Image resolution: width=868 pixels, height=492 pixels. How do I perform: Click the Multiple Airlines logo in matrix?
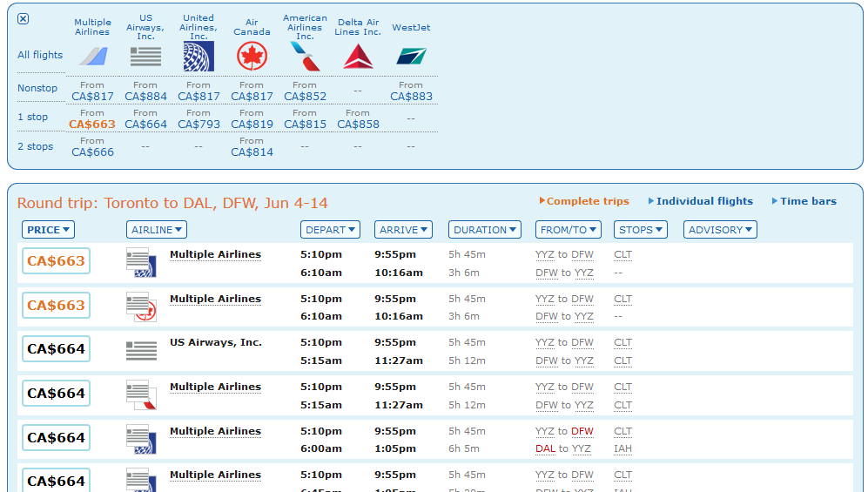tap(92, 57)
